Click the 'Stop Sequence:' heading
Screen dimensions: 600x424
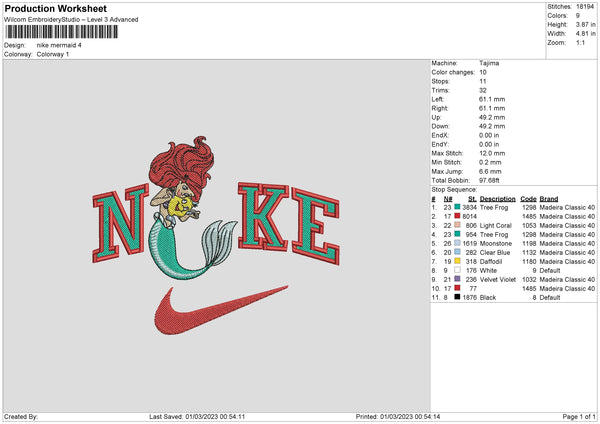(454, 189)
